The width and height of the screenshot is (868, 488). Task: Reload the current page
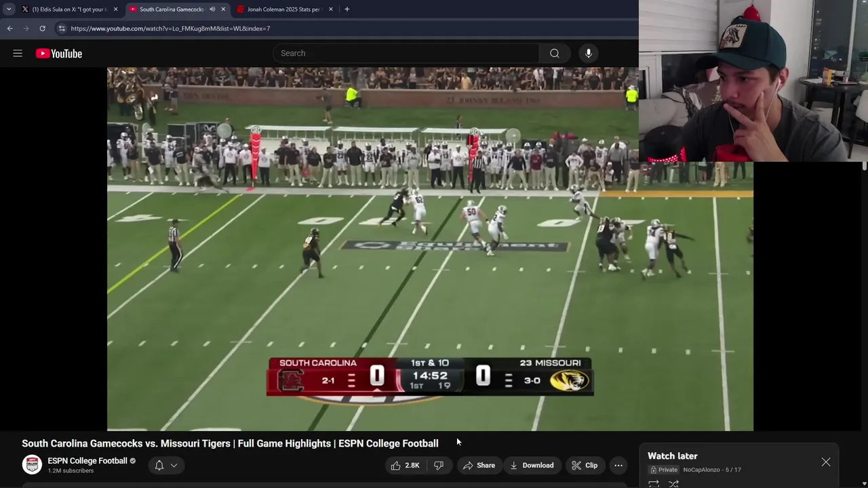42,28
